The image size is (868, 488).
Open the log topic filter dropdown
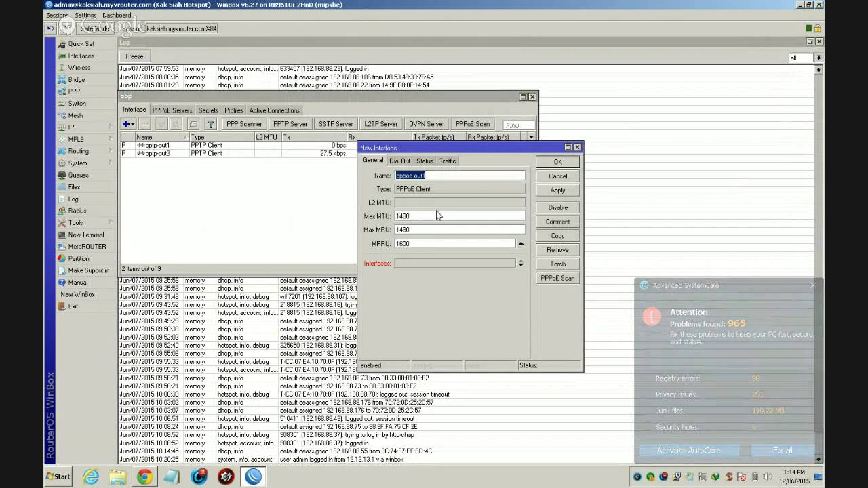[x=818, y=58]
